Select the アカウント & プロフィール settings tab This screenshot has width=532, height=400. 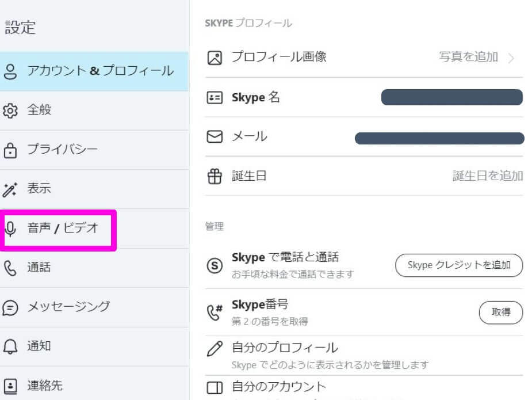tap(94, 71)
